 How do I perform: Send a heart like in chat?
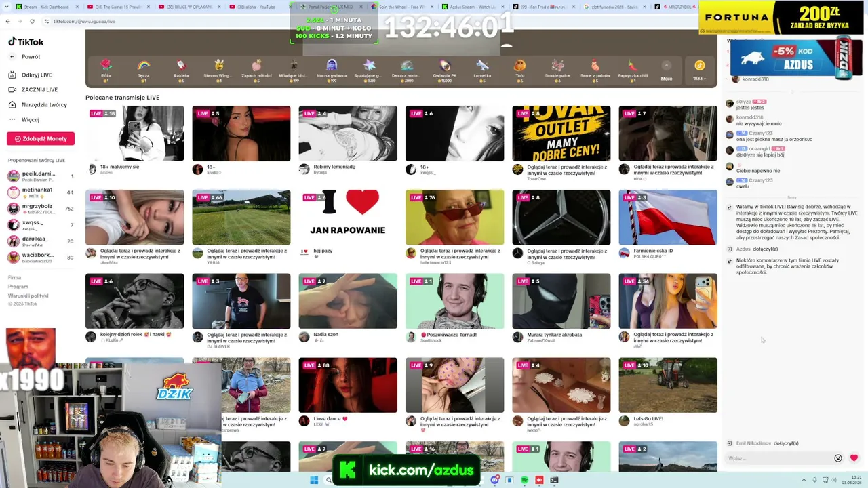(854, 458)
